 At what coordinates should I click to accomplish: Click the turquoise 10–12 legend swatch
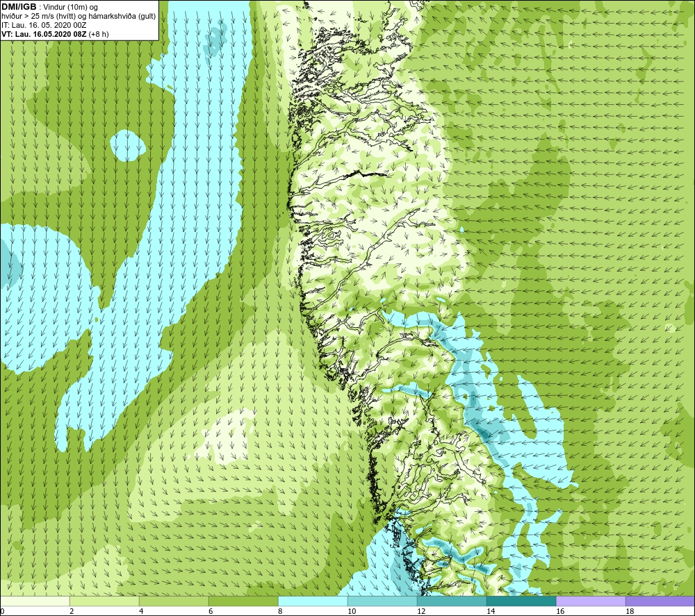382,601
